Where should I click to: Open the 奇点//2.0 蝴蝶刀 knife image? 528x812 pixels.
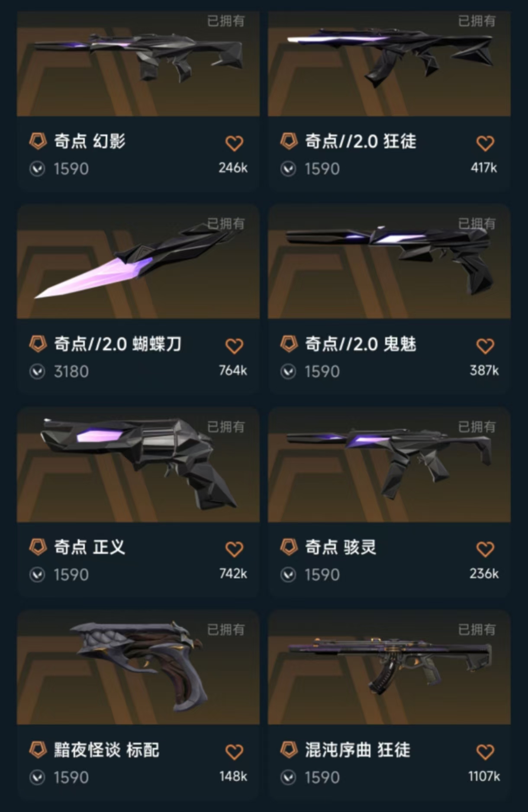[x=138, y=262]
